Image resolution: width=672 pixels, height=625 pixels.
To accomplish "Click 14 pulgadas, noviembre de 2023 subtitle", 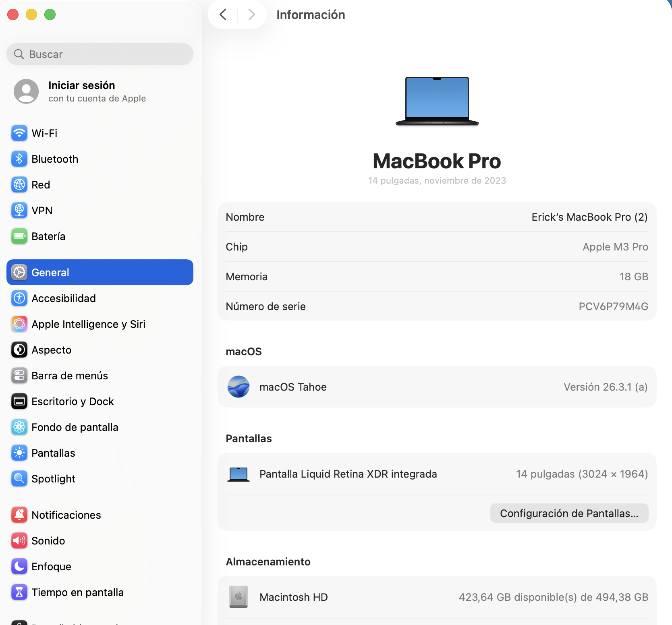I will (x=437, y=180).
